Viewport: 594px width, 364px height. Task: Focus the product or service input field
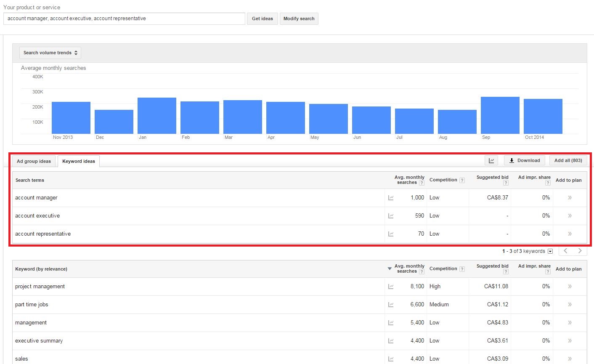[x=124, y=19]
